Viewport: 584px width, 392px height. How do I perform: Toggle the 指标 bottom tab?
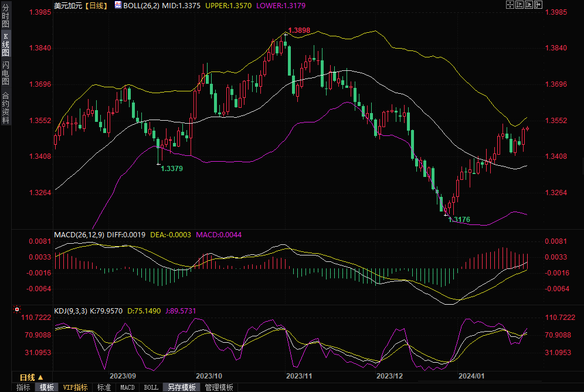(23, 387)
